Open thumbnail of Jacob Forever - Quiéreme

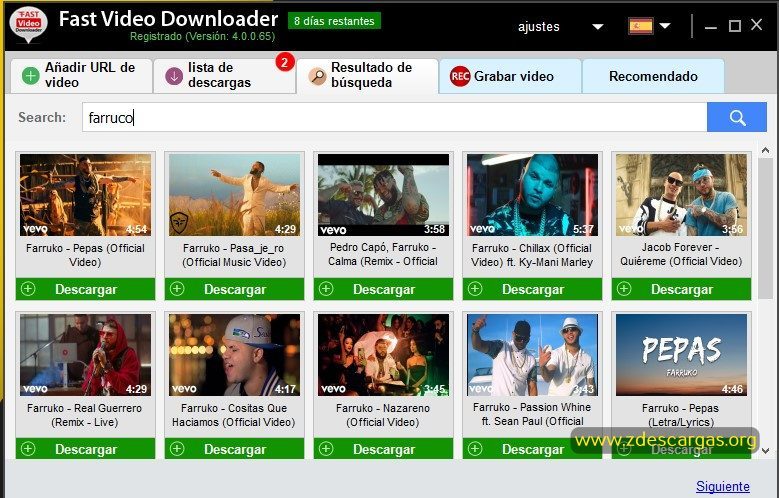pos(682,195)
